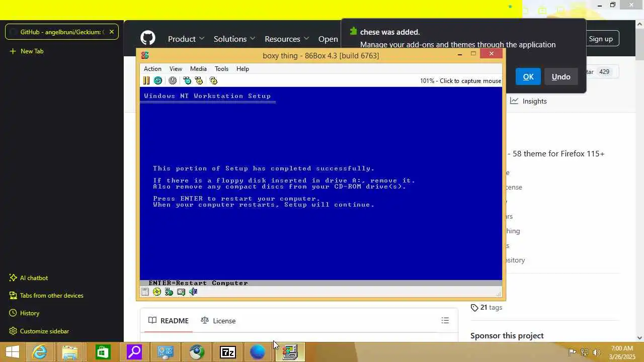Click the Windows Start button
This screenshot has width=644, height=362.
[12, 352]
